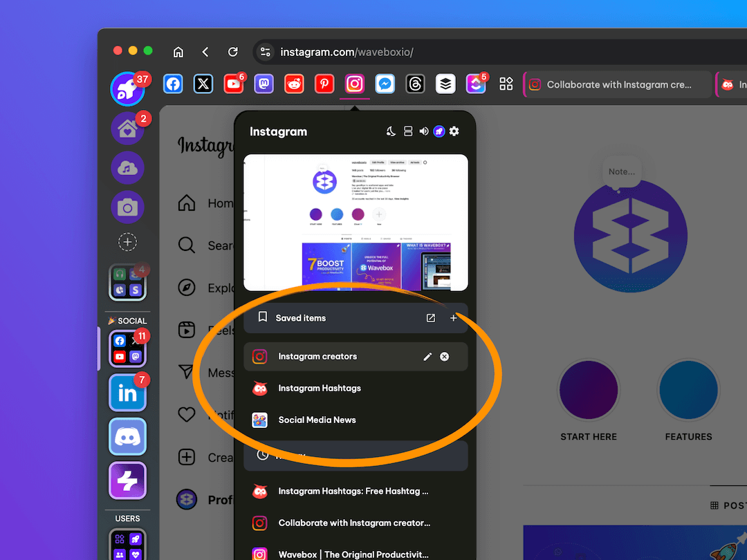747x560 pixels.
Task: Open the Threads app icon
Action: click(415, 84)
